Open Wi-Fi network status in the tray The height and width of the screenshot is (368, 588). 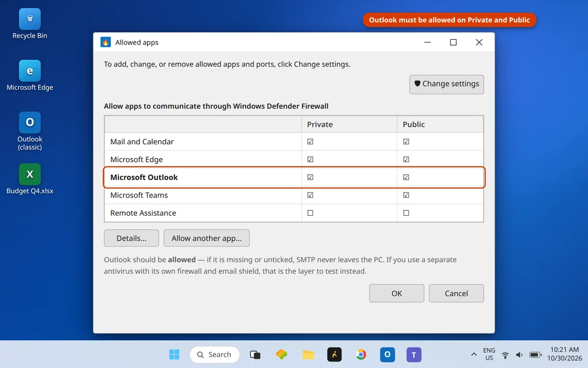505,355
